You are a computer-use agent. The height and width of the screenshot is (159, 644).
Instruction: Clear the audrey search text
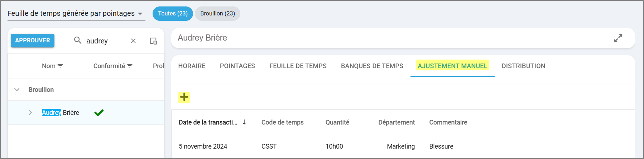click(133, 41)
